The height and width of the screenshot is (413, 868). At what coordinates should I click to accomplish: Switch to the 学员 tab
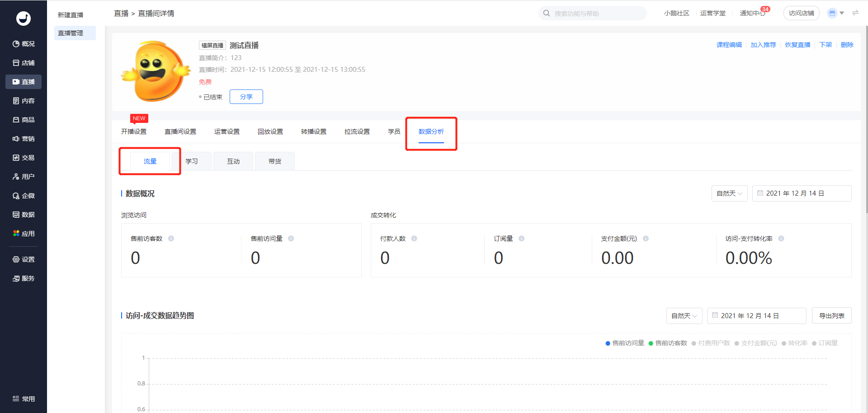[x=394, y=131]
